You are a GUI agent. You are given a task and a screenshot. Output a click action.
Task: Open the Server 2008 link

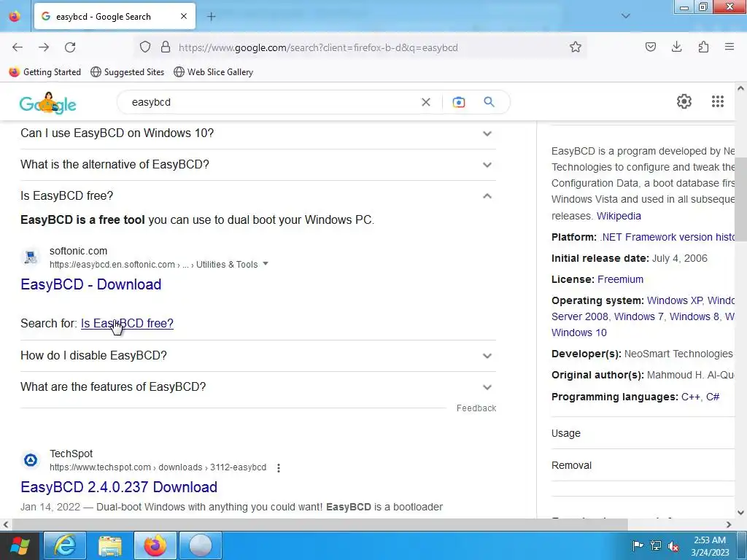click(580, 316)
